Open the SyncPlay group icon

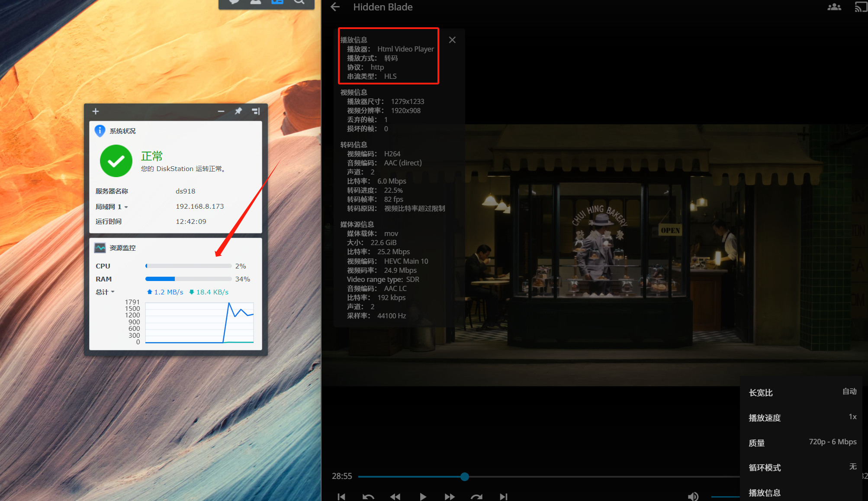point(834,7)
